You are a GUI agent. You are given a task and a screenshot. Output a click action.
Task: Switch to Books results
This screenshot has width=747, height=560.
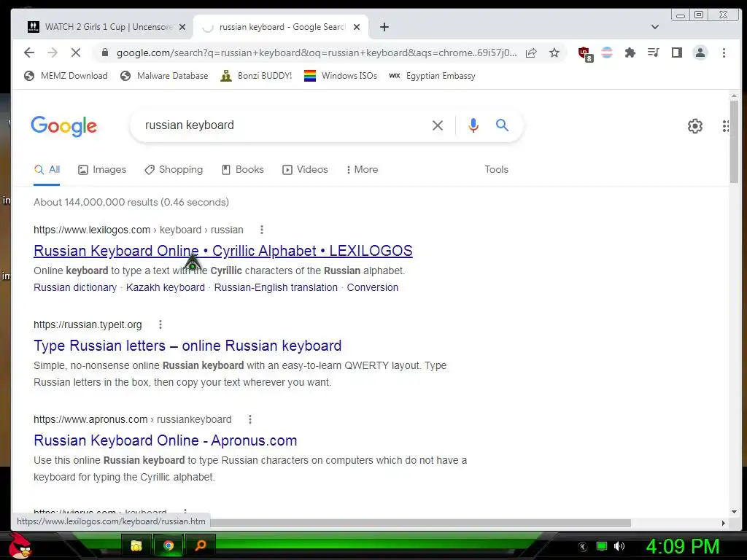click(243, 169)
